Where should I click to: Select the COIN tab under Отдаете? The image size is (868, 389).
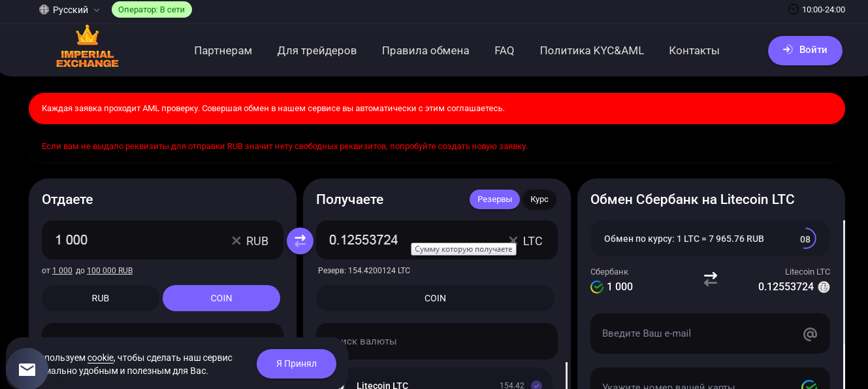click(221, 298)
